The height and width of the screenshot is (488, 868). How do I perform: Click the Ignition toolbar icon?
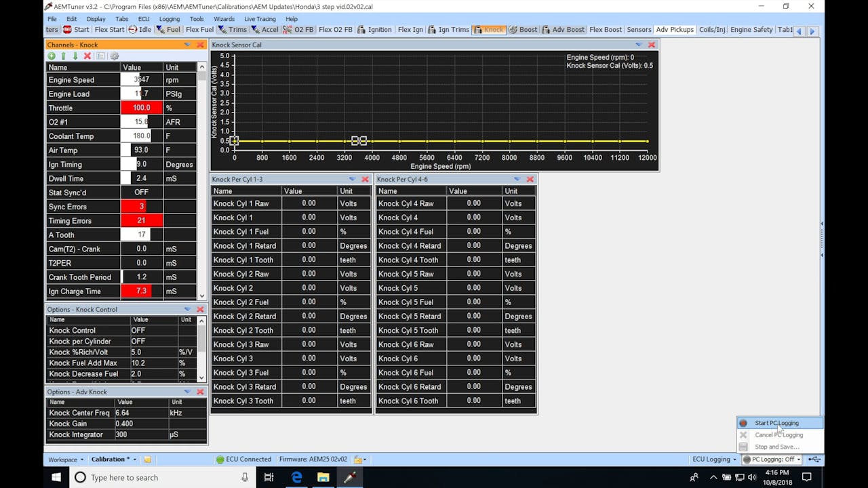375,29
